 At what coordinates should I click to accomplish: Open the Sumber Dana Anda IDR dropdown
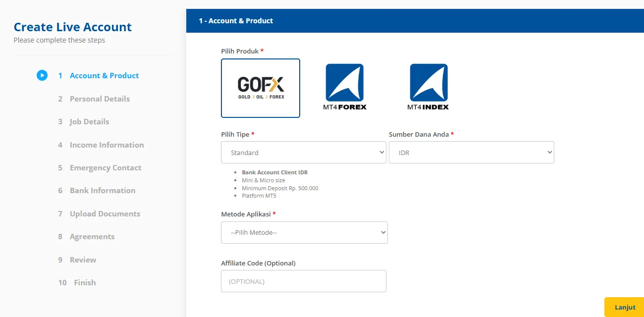coord(472,153)
